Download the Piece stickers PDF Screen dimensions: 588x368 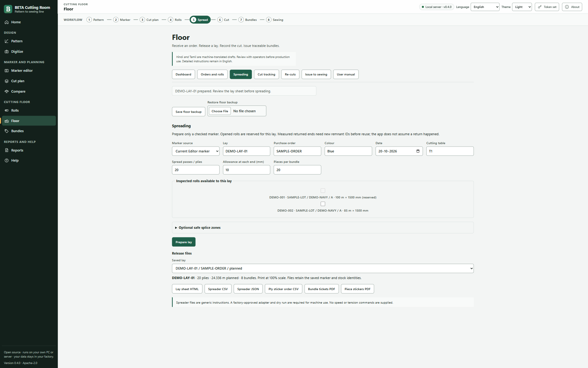357,289
